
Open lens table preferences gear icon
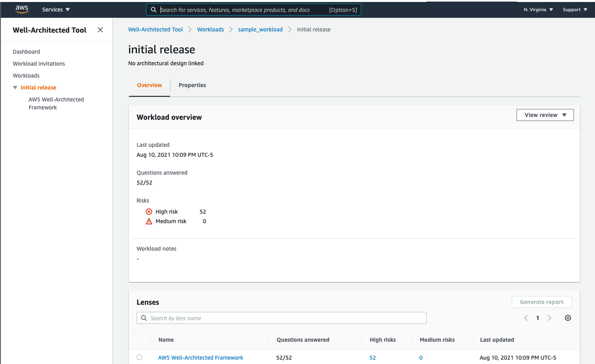(568, 318)
